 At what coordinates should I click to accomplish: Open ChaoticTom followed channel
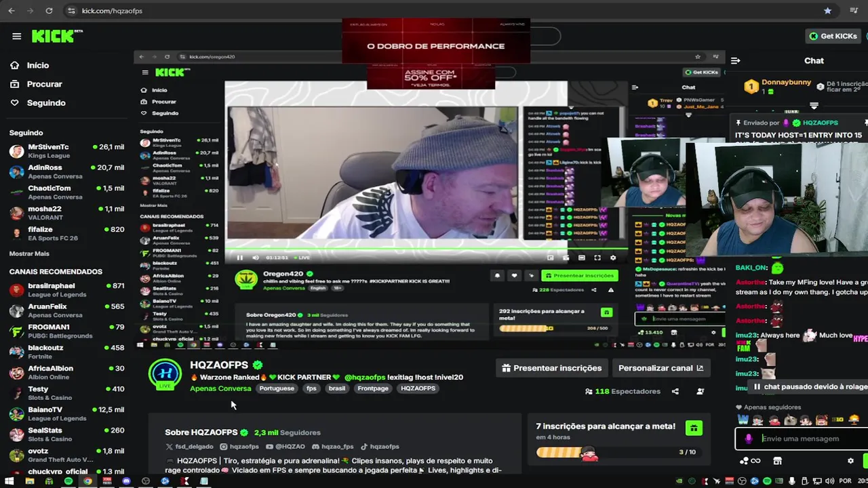pyautogui.click(x=66, y=192)
